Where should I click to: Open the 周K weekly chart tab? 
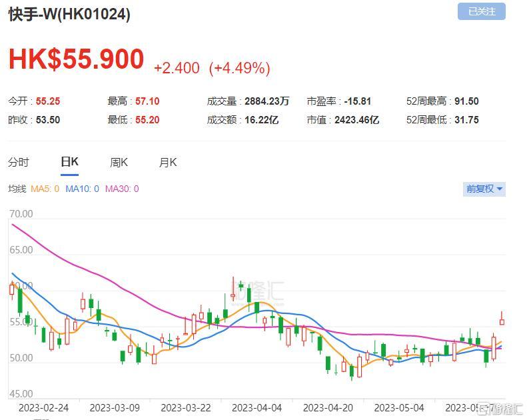pyautogui.click(x=119, y=163)
